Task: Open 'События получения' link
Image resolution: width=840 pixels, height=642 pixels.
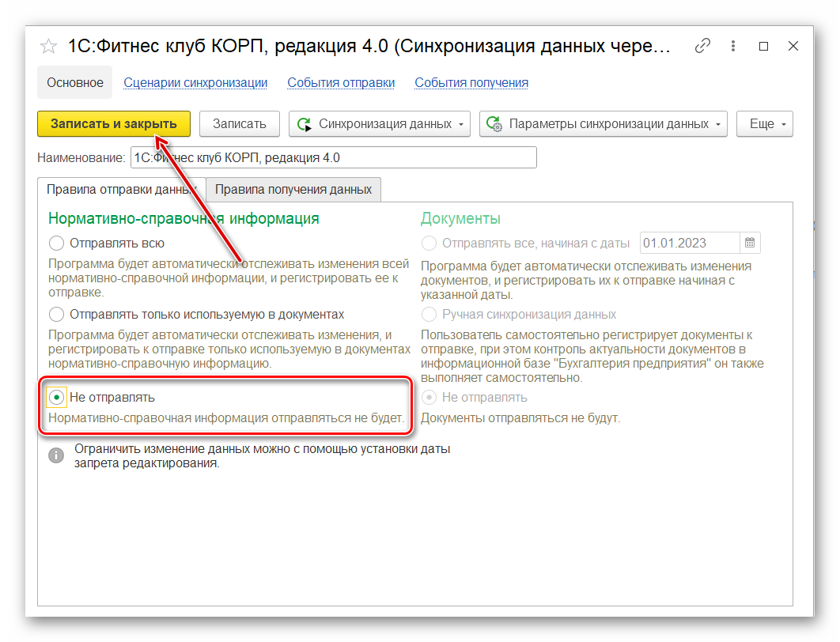Action: [x=471, y=83]
